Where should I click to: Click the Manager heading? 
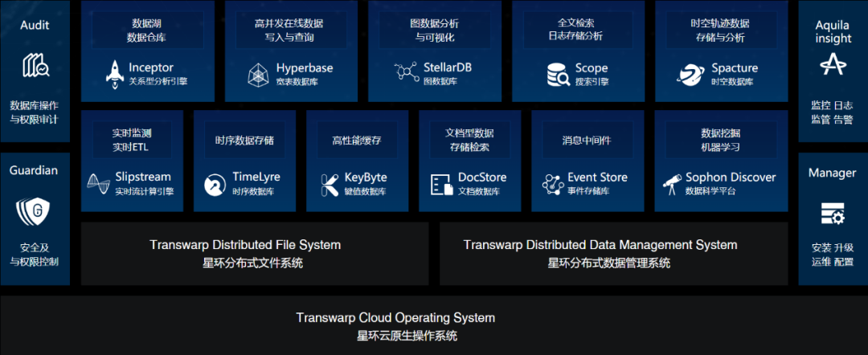(832, 173)
